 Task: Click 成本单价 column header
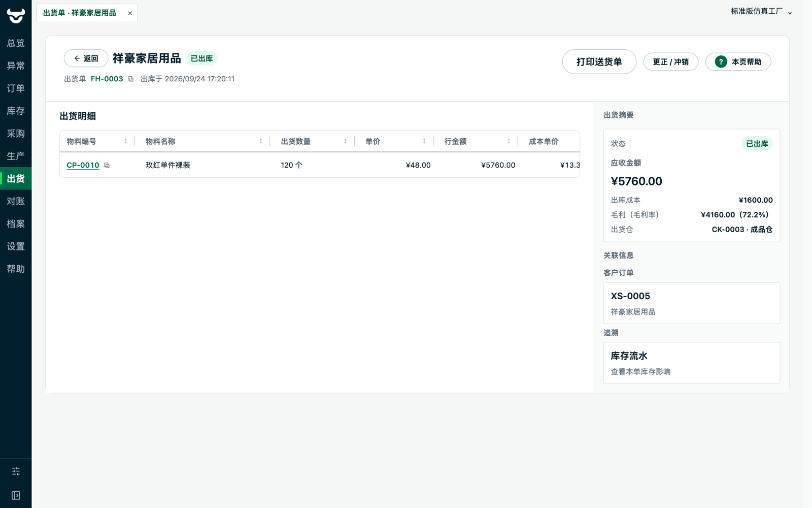point(544,141)
